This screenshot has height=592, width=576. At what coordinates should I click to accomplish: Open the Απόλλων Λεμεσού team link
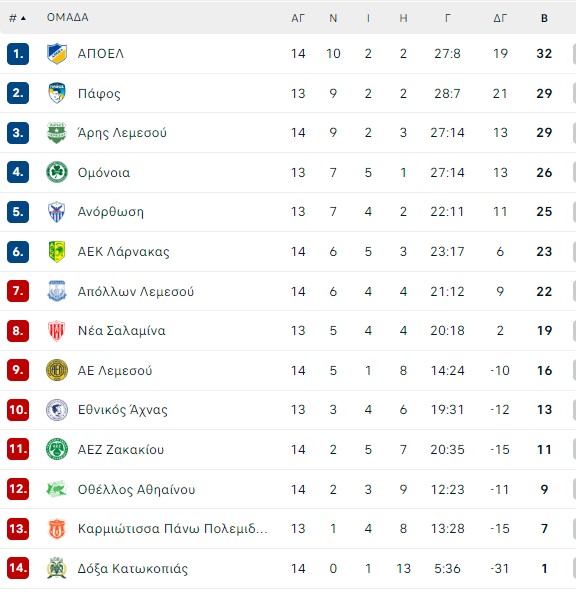click(x=136, y=291)
